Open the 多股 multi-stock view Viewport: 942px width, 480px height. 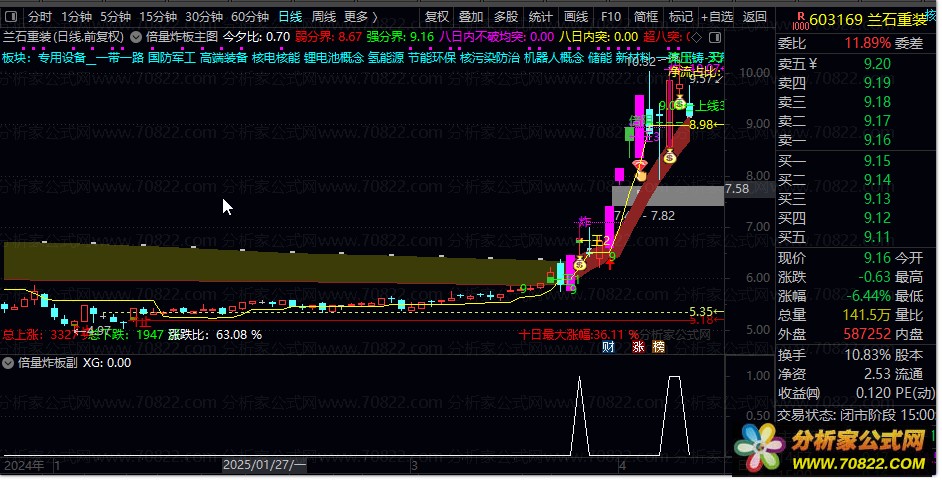point(506,17)
